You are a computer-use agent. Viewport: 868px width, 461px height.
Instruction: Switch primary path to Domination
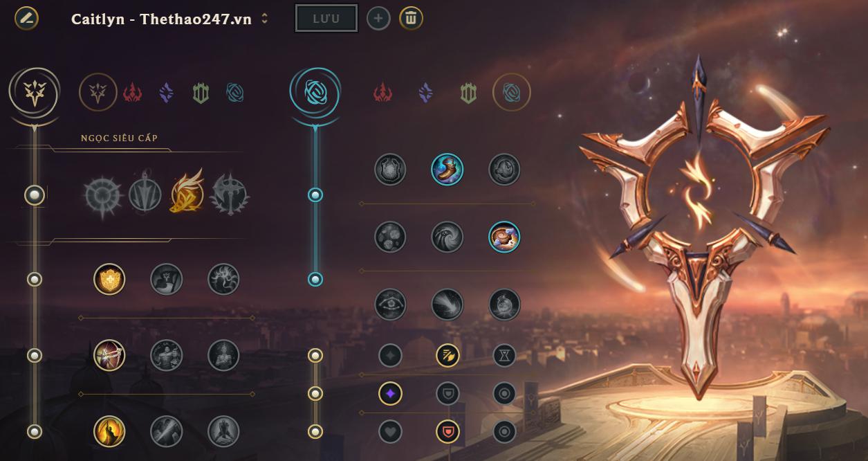click(x=132, y=92)
